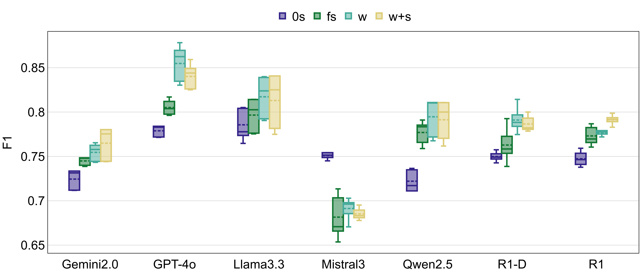
Task: Click the GPT-4o teal w box
Action: (180, 66)
